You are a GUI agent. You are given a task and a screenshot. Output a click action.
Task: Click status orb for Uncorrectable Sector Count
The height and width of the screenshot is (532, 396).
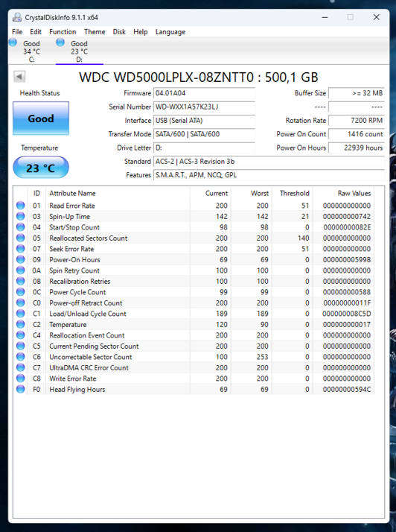(20, 357)
